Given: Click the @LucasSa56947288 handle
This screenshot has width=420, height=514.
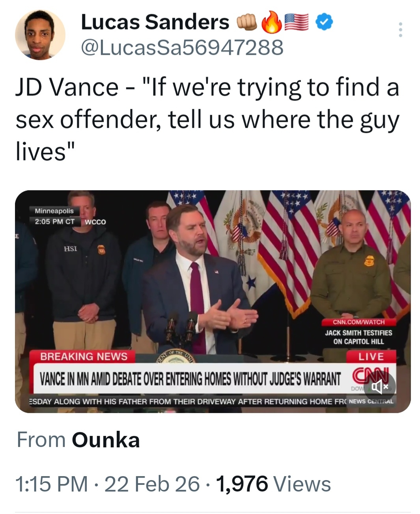Looking at the screenshot, I should (x=182, y=48).
